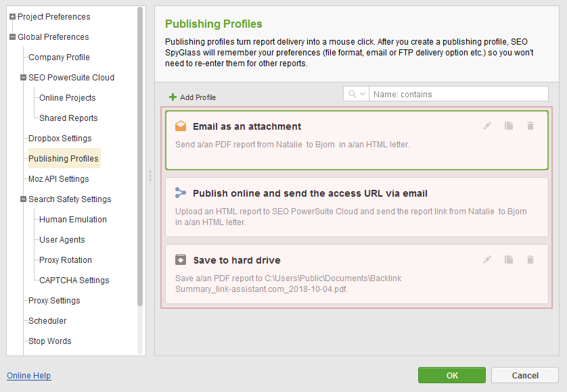Edit the Save to hard drive profile

click(487, 260)
